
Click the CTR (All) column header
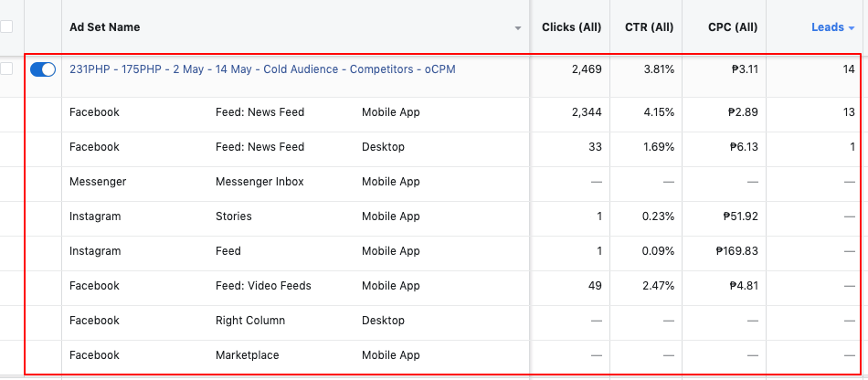(650, 27)
